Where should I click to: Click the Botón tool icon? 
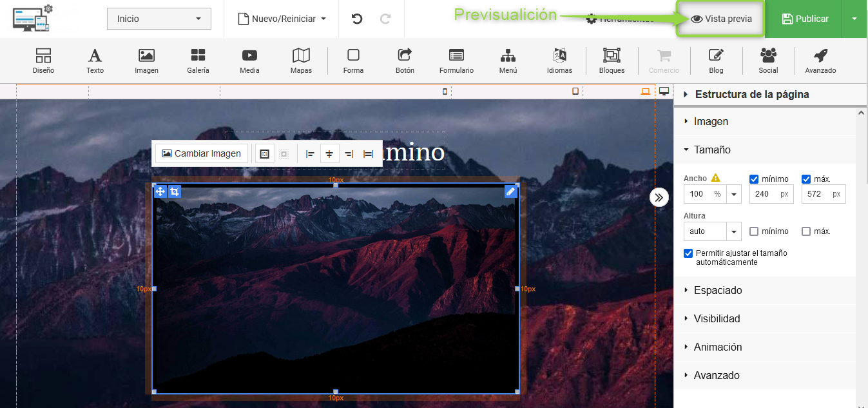(405, 61)
